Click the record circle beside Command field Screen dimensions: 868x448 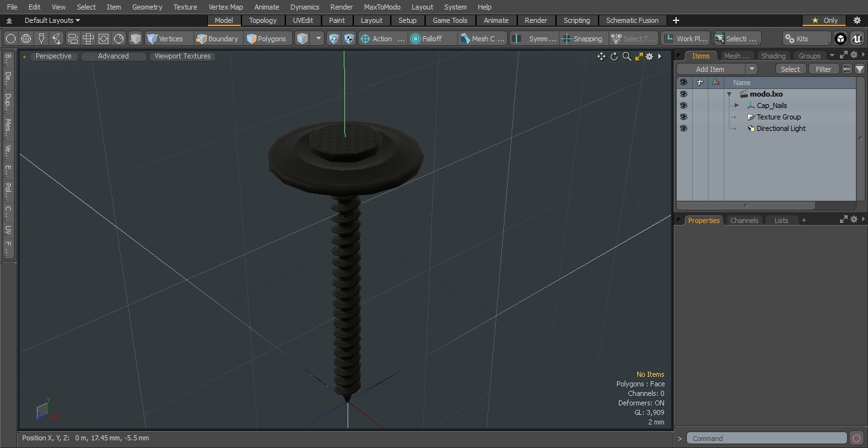[857, 438]
